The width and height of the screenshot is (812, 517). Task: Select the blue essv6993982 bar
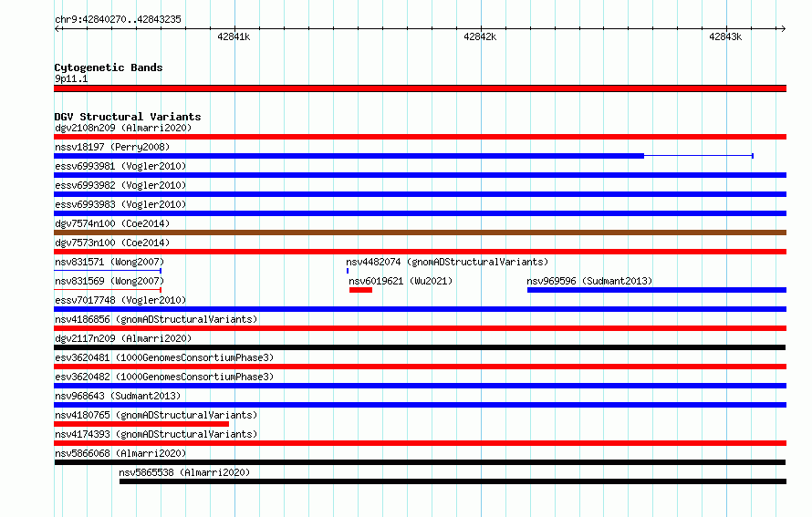[420, 194]
